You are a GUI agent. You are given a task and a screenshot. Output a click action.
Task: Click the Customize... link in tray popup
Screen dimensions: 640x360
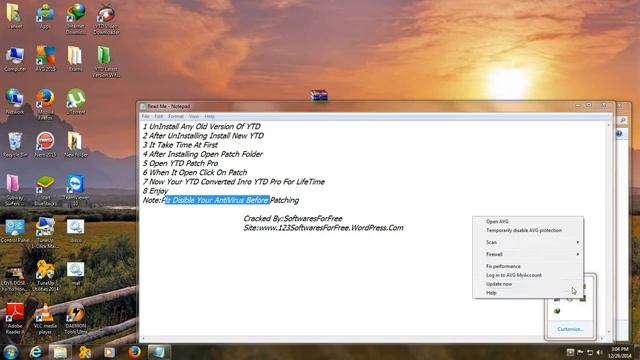point(570,329)
